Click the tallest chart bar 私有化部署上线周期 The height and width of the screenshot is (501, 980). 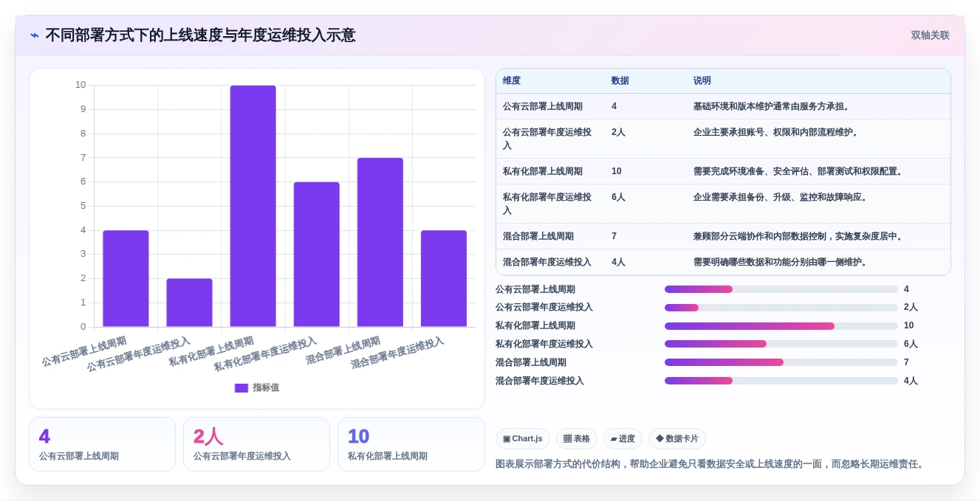pos(253,206)
